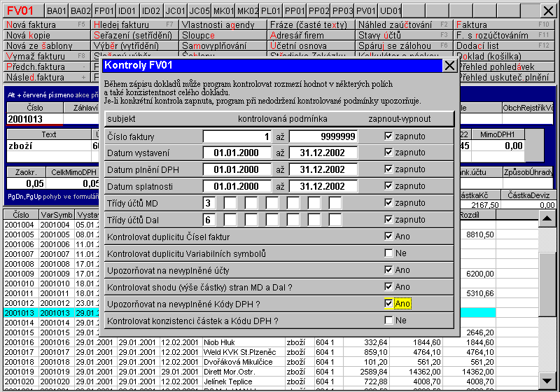Screen dimensions: 560x392
Task: Open Stavy účtů
Action: 404,35
